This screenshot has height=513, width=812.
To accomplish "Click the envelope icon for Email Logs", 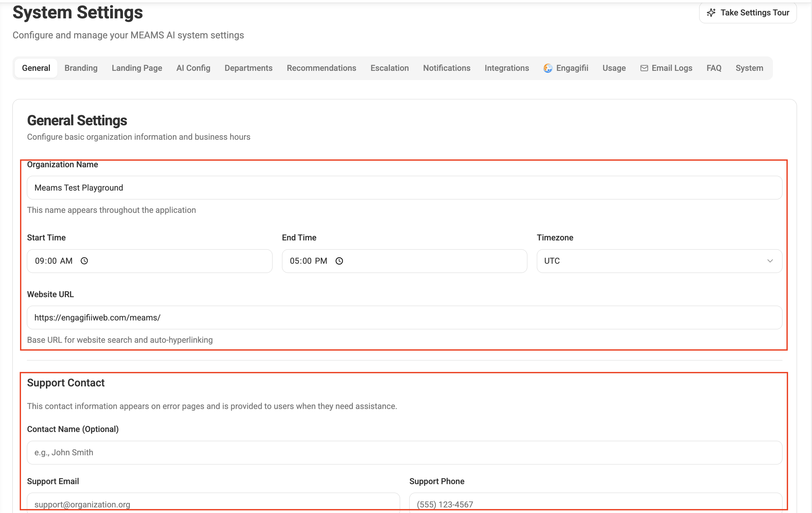I will [644, 68].
